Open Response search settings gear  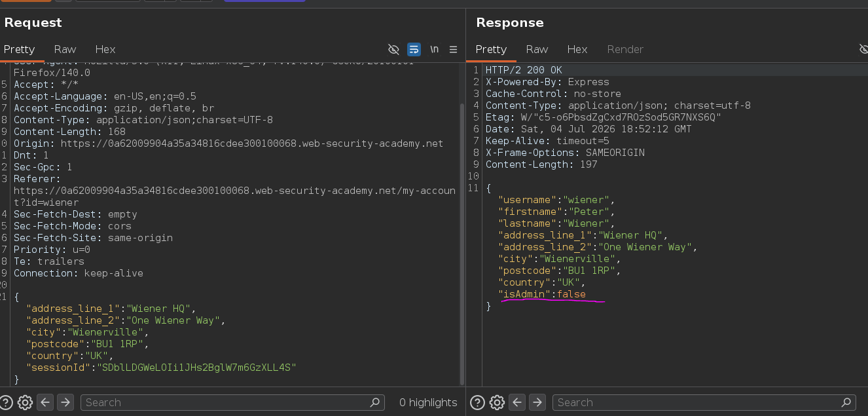pos(497,402)
